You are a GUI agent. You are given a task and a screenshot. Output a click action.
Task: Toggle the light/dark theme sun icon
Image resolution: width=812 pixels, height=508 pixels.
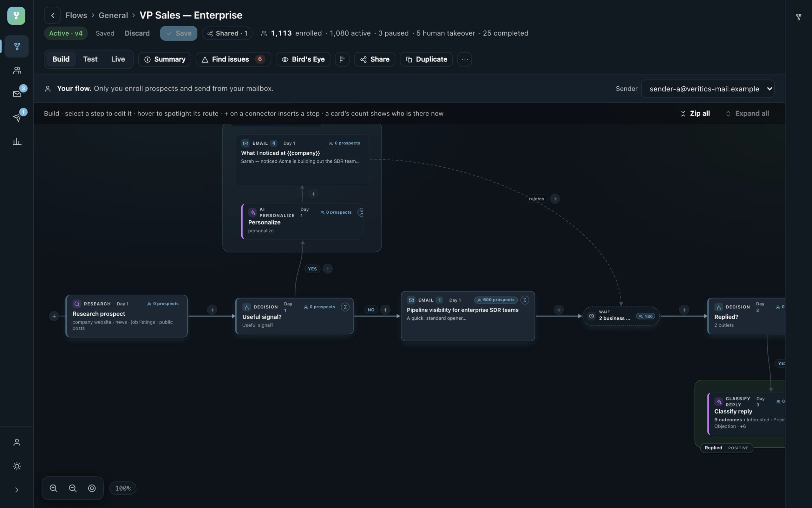(x=16, y=466)
